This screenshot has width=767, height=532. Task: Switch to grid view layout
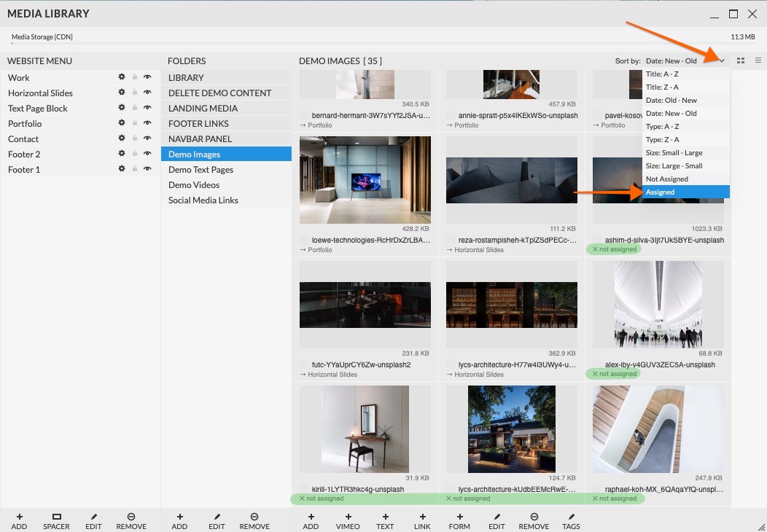pyautogui.click(x=741, y=60)
